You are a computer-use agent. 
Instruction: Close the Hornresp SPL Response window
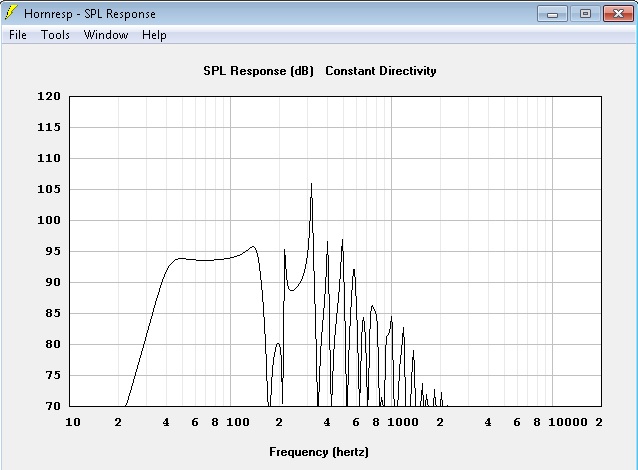(618, 14)
